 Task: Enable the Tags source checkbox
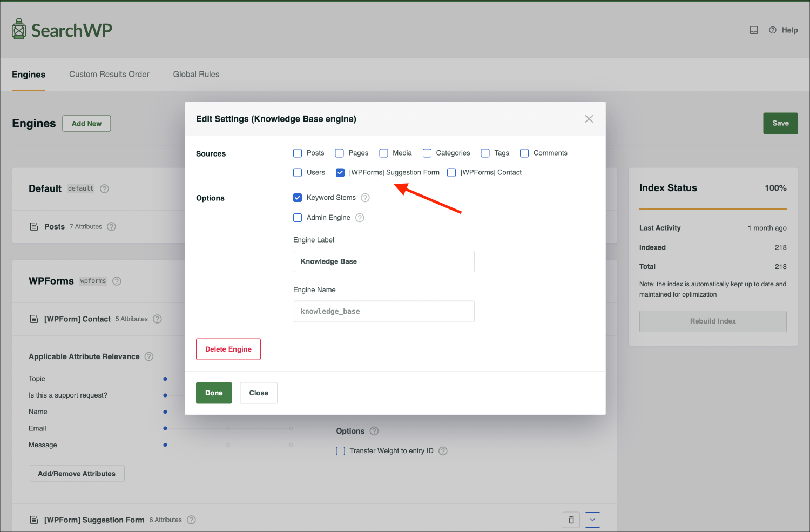click(x=485, y=153)
